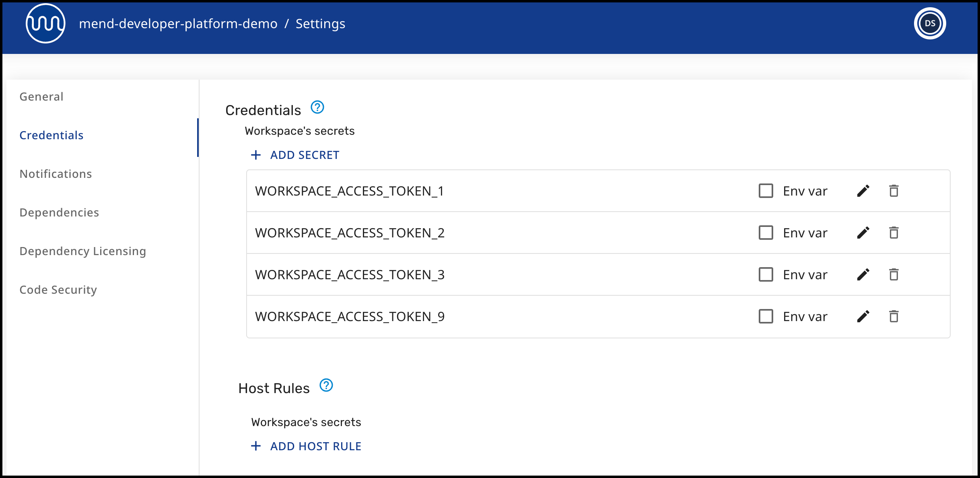
Task: Go to Dependency Licensing settings
Action: [x=82, y=251]
